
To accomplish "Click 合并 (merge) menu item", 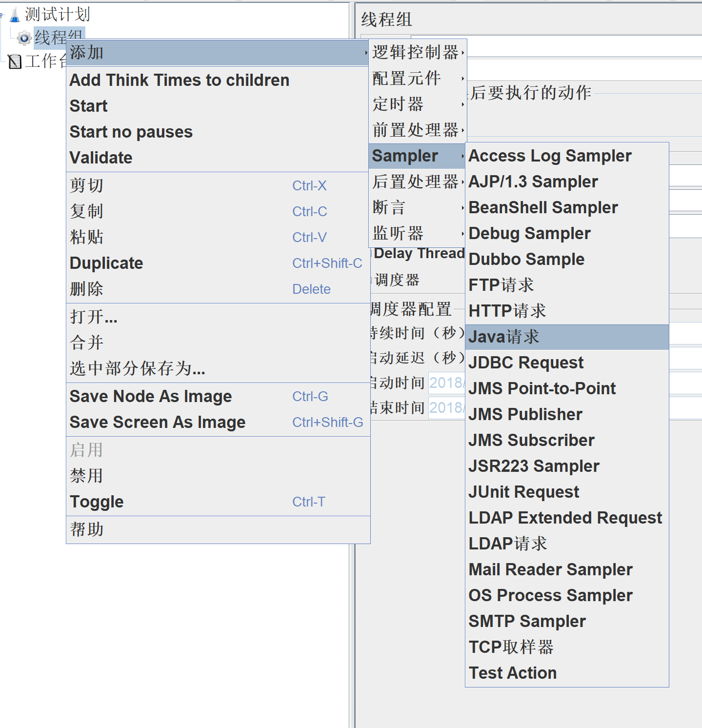I will (218, 343).
